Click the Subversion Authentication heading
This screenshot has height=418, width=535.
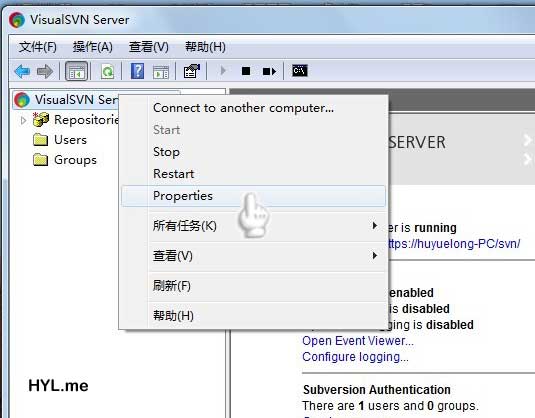[x=377, y=389]
